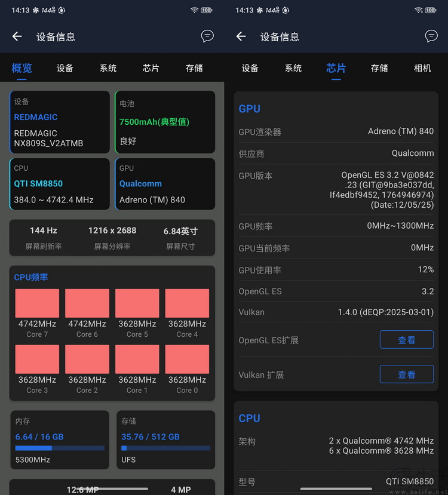Tap the 型号 QTI SM8850 row
The image size is (448, 495).
(x=336, y=482)
